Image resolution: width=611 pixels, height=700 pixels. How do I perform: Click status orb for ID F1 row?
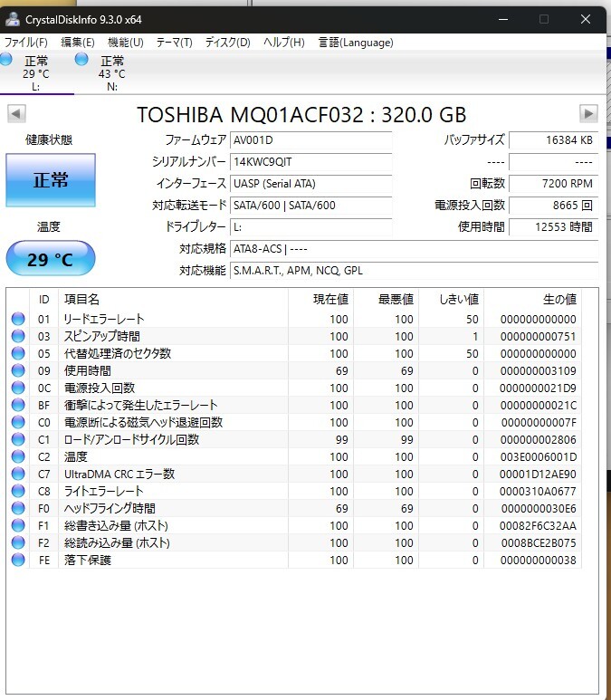pos(18,525)
